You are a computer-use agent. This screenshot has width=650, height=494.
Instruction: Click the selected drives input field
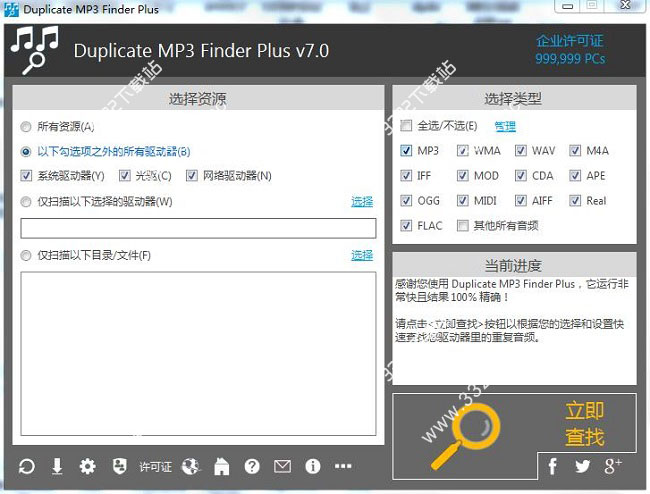[x=198, y=228]
